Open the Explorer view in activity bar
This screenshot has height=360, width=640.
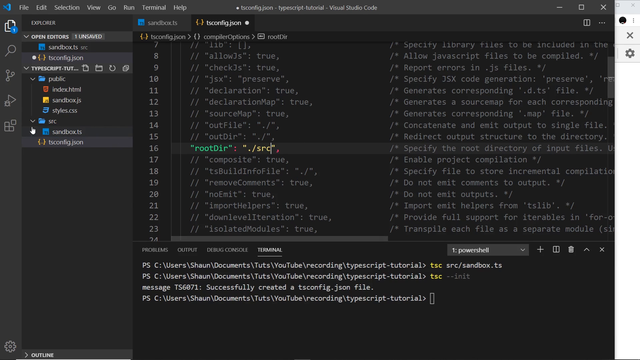point(10,27)
